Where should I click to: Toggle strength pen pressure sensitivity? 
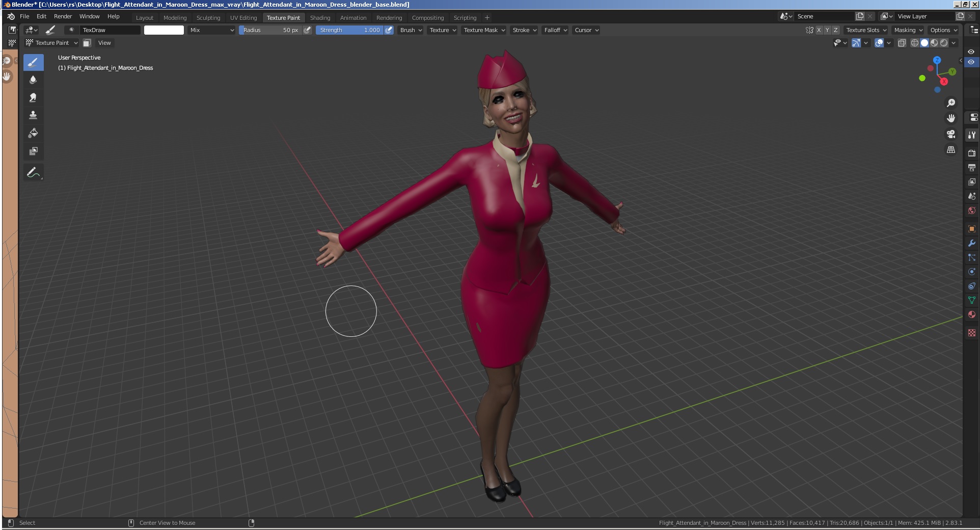pos(389,30)
